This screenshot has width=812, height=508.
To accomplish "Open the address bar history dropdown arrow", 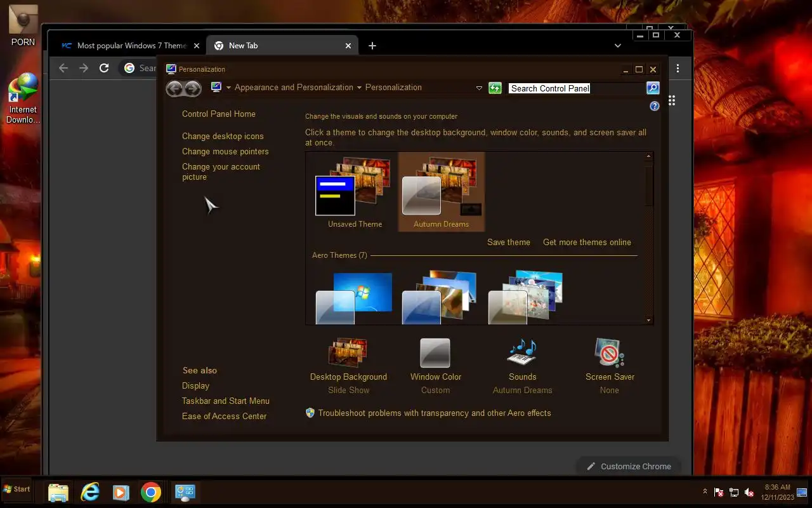I will (479, 88).
